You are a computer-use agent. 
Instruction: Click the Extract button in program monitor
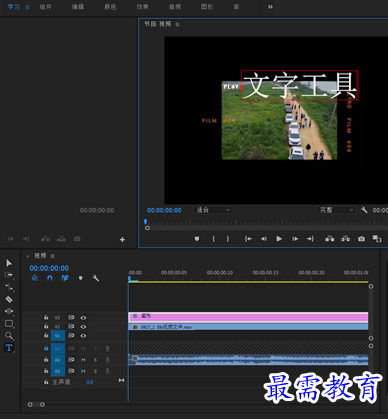point(346,239)
